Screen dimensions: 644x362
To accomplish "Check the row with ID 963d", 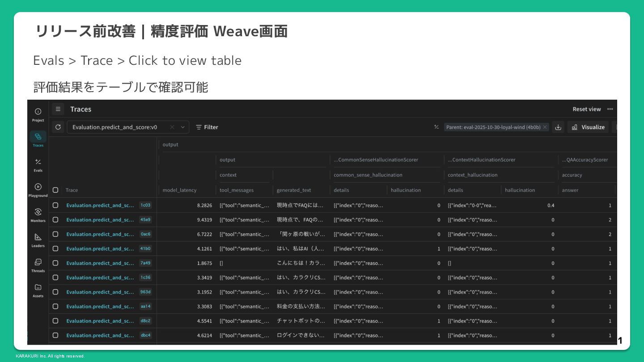I will coord(55,292).
